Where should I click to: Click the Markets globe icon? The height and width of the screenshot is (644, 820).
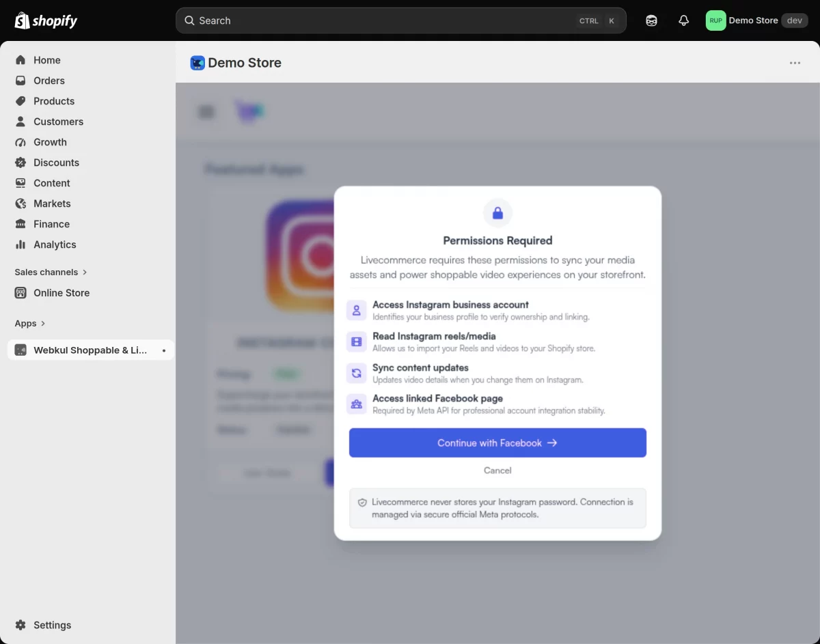pos(20,204)
